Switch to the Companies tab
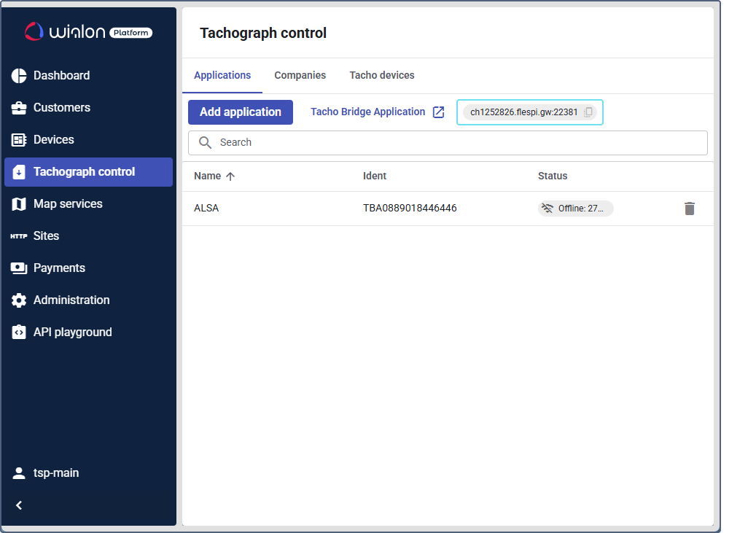 pyautogui.click(x=300, y=76)
